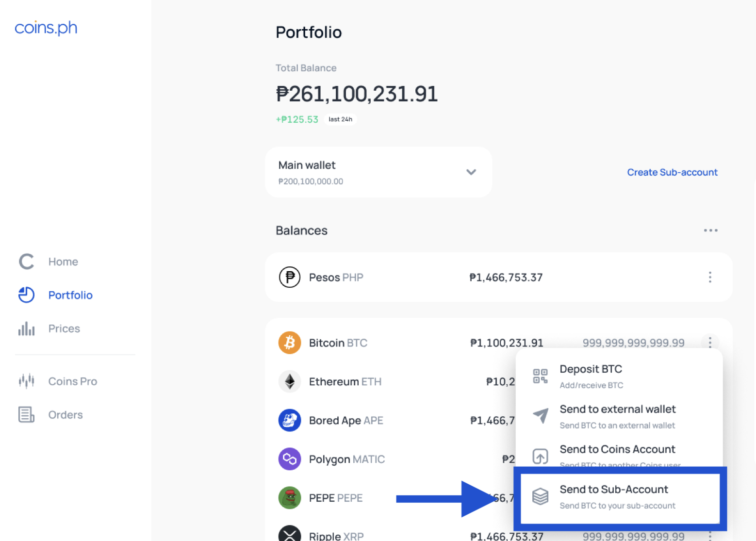756x541 pixels.
Task: Open Pesos PHP row kebab menu
Action: tap(710, 277)
